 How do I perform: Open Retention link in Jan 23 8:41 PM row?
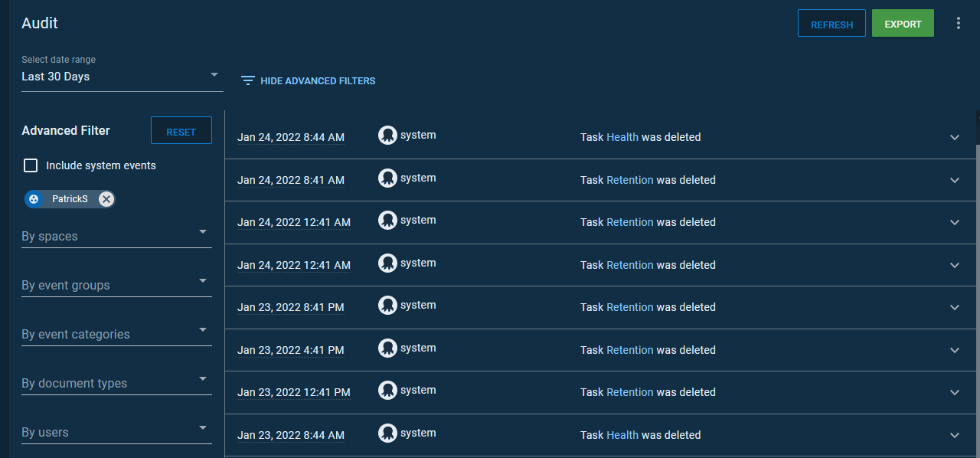click(630, 307)
